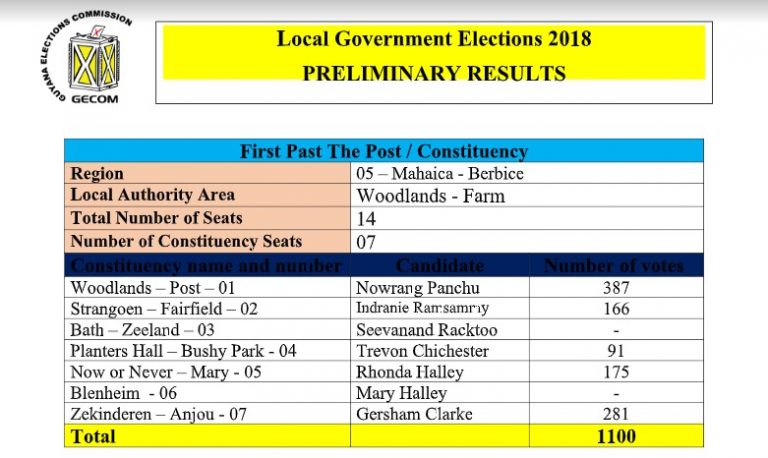Click the 'Bath – Zeeland – 03' constituency

[x=143, y=330]
